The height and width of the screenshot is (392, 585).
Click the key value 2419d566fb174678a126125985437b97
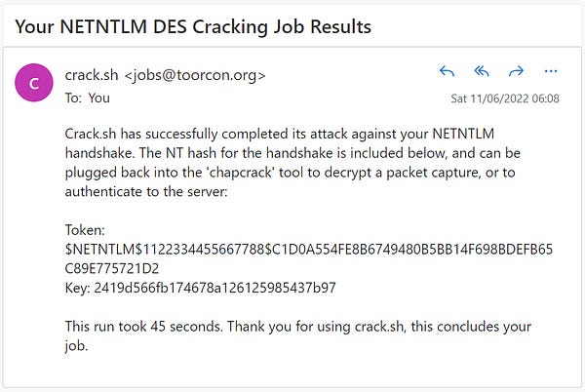pyautogui.click(x=214, y=288)
